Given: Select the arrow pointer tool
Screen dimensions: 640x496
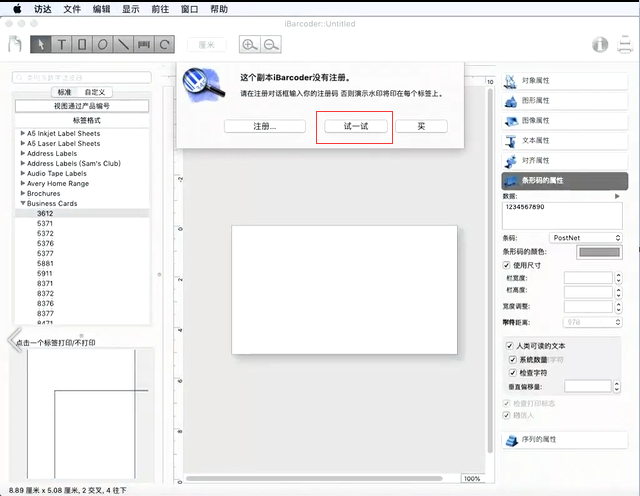Looking at the screenshot, I should pyautogui.click(x=41, y=44).
